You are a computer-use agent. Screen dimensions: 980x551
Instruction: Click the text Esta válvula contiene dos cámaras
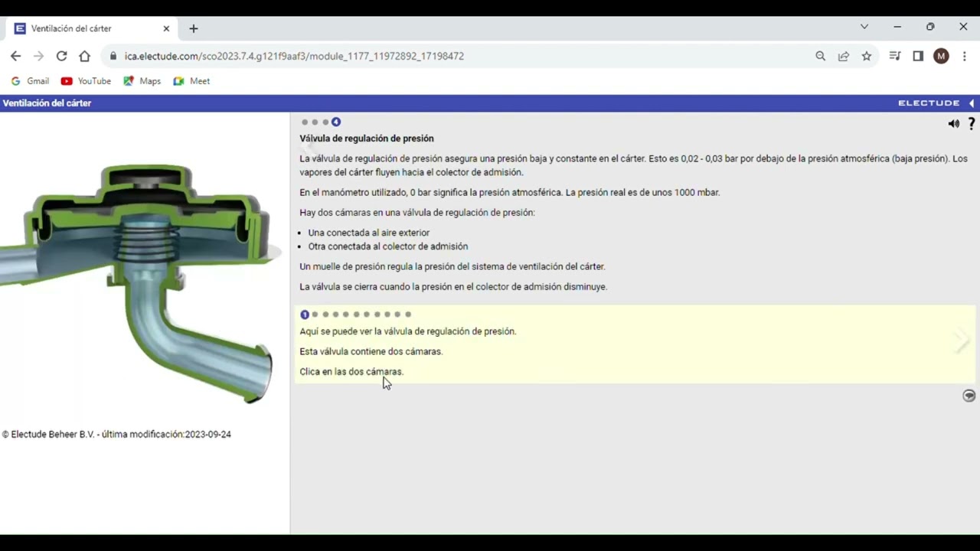pos(371,351)
